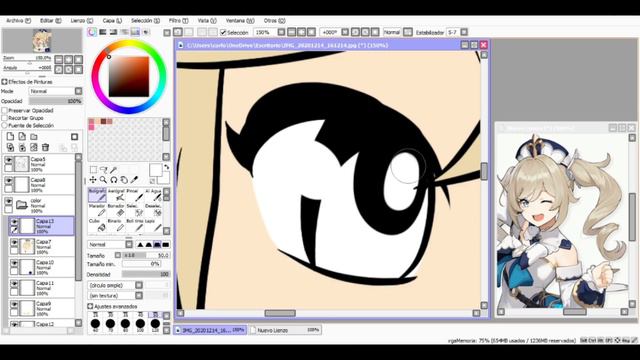
Task: Hide the color folder eye
Action: point(8,201)
